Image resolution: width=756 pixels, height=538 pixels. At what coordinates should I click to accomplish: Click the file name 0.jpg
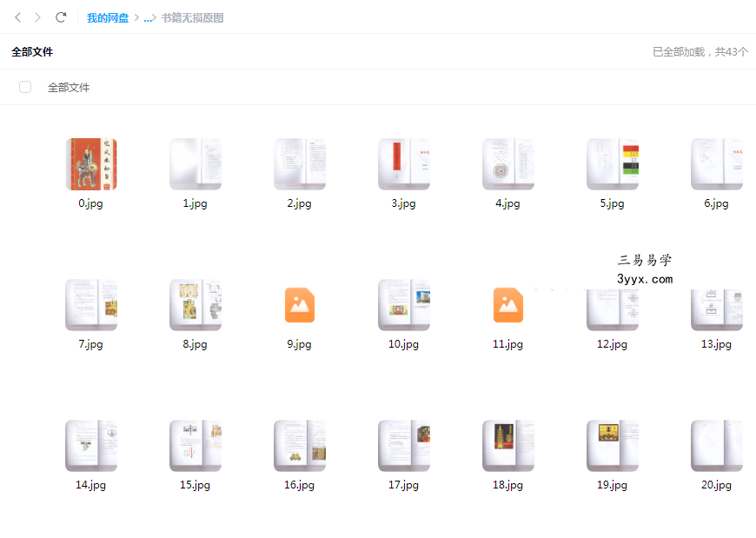[90, 203]
